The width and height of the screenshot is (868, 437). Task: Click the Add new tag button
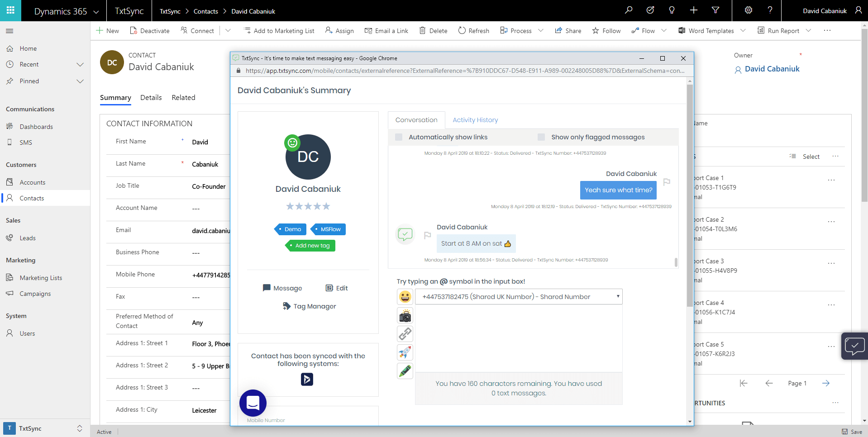pyautogui.click(x=310, y=245)
